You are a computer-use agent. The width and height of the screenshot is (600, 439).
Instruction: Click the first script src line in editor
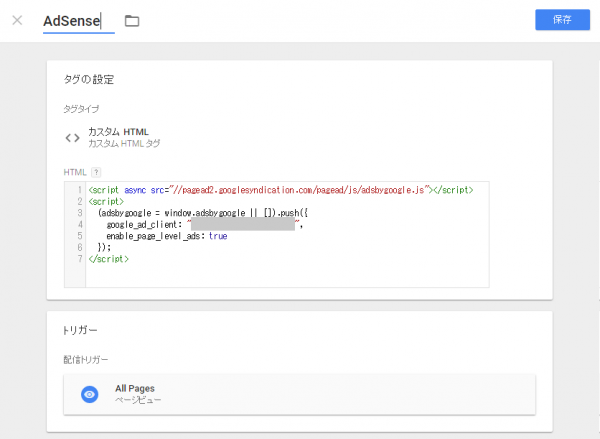(x=281, y=190)
